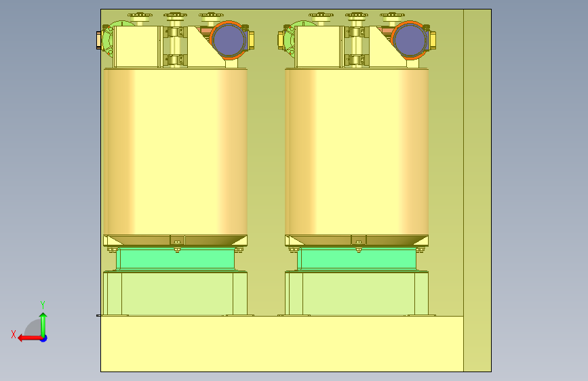
Task: Select the right tank's rightmost handwheel
Action: [x=392, y=16]
